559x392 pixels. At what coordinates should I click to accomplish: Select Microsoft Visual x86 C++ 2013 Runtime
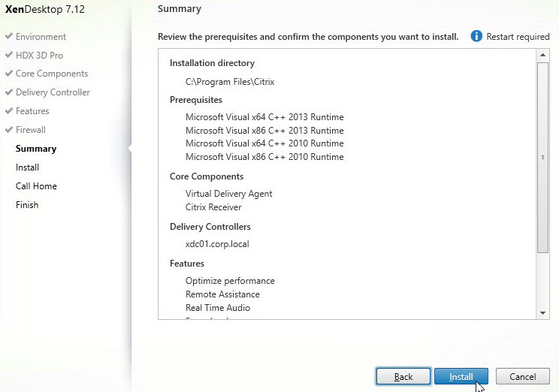[264, 131]
